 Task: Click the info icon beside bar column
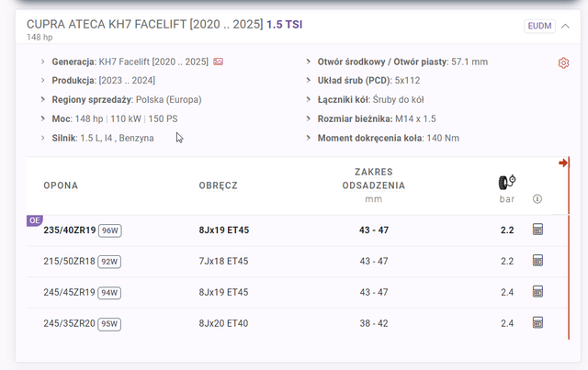point(537,199)
